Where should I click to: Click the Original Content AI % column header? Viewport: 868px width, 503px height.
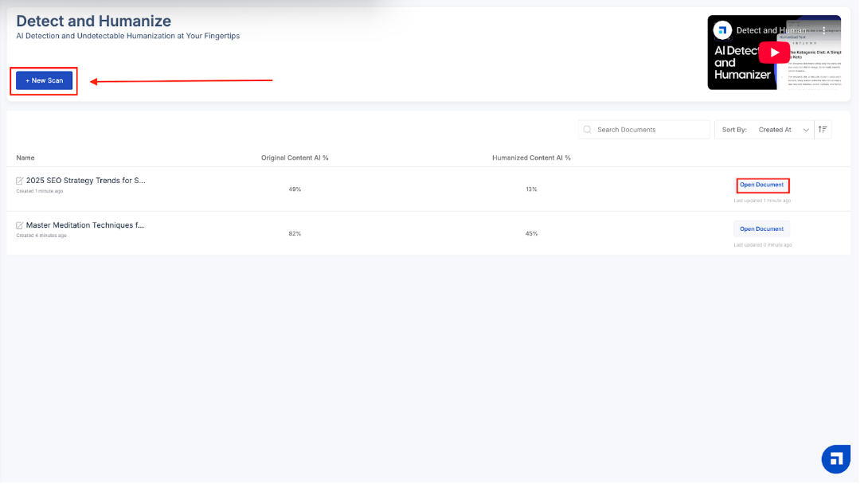(x=295, y=158)
